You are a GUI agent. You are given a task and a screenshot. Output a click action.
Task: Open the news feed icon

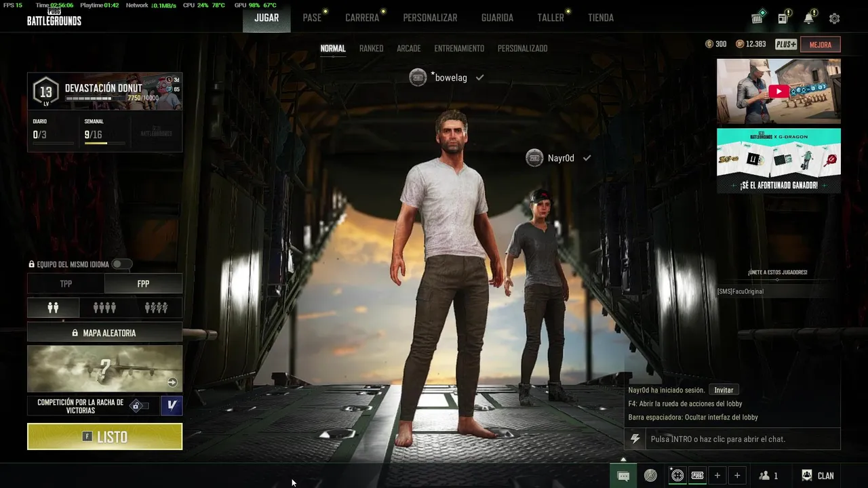click(783, 18)
